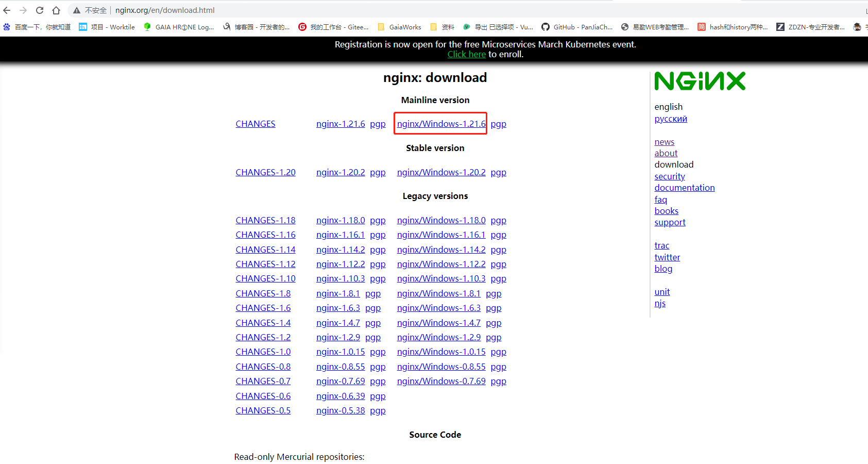Open the nginx-1.16.1 link
This screenshot has height=464, width=868.
[x=341, y=235]
